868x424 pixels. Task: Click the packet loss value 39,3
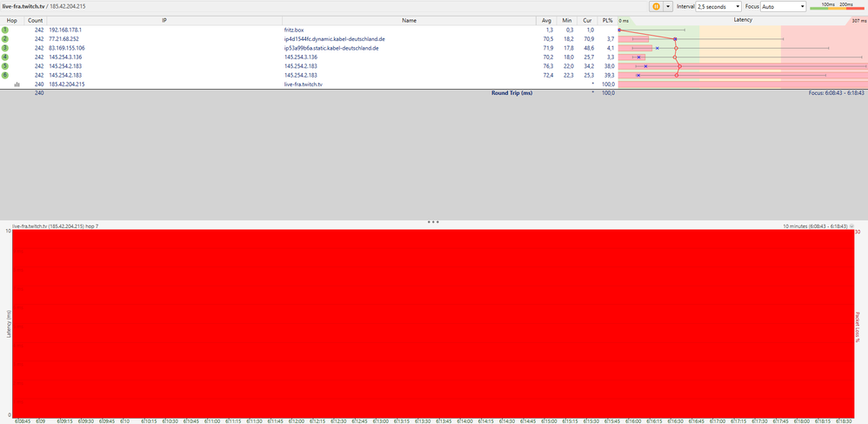point(609,75)
